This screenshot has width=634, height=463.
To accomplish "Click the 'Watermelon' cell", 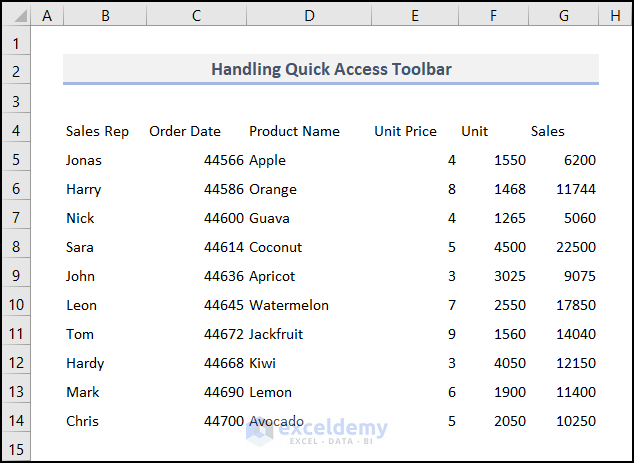I will point(289,305).
